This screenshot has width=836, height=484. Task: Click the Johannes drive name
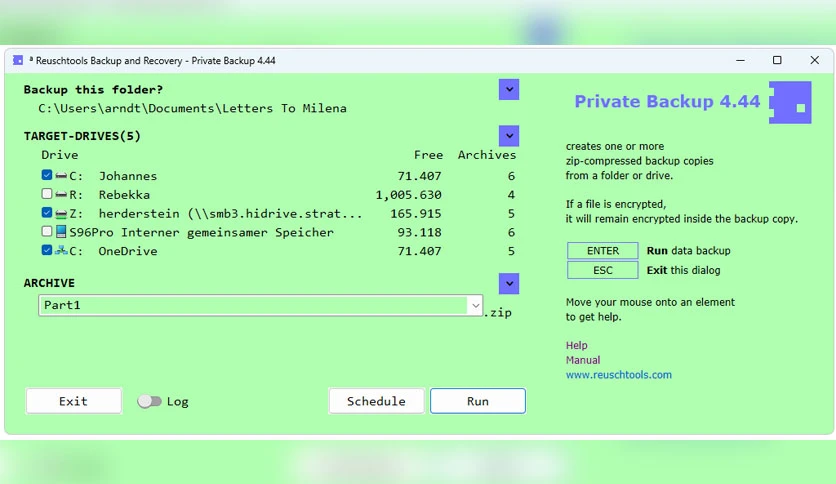(x=128, y=176)
